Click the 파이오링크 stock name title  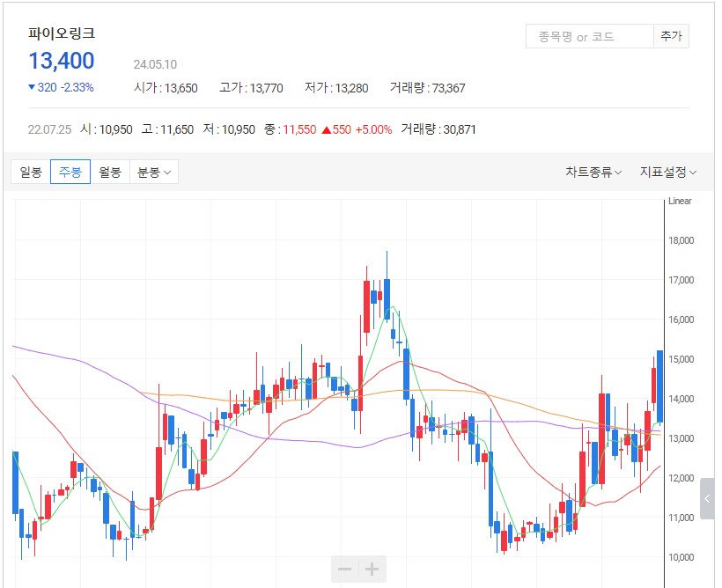pos(62,33)
